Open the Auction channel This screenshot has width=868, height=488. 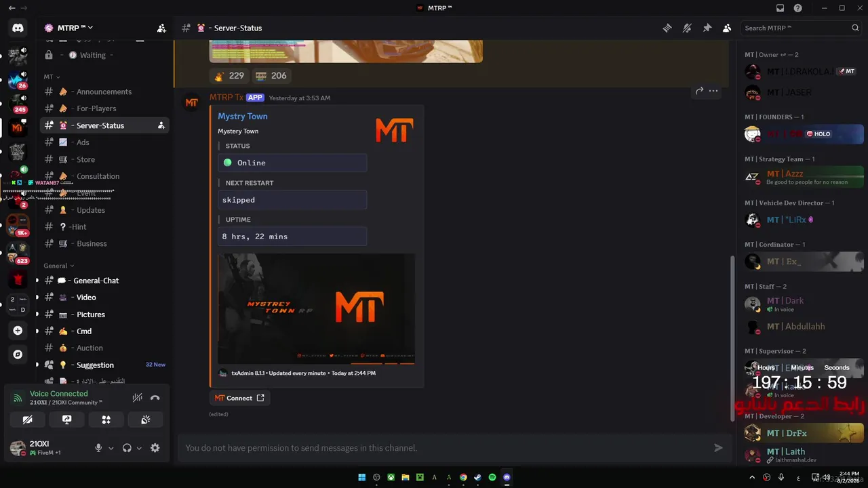coord(104,348)
